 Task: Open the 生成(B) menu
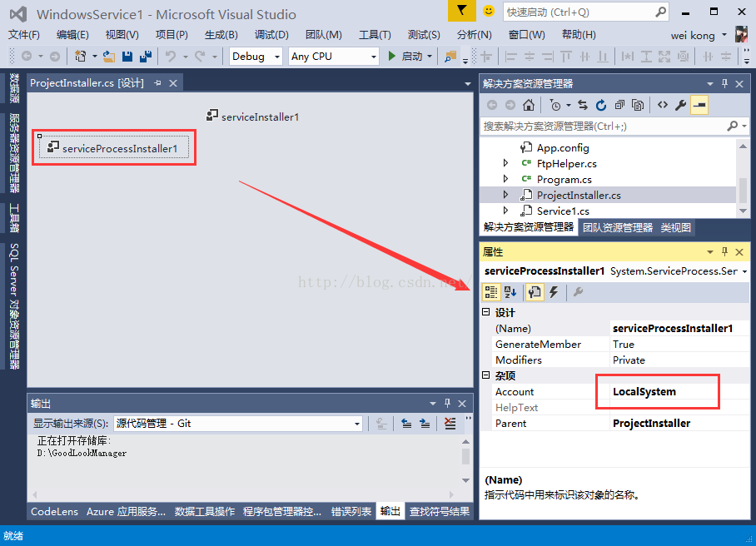(221, 35)
